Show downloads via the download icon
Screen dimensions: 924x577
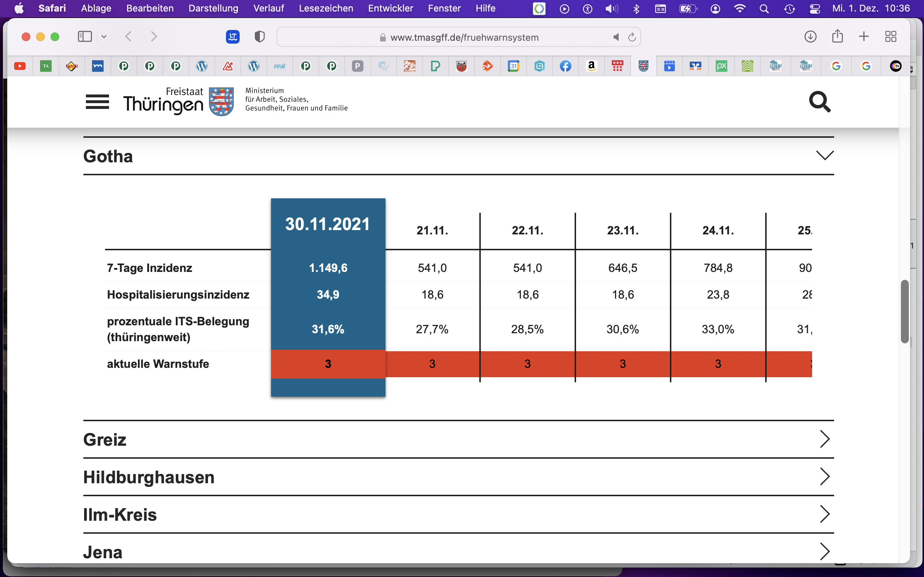pyautogui.click(x=810, y=37)
